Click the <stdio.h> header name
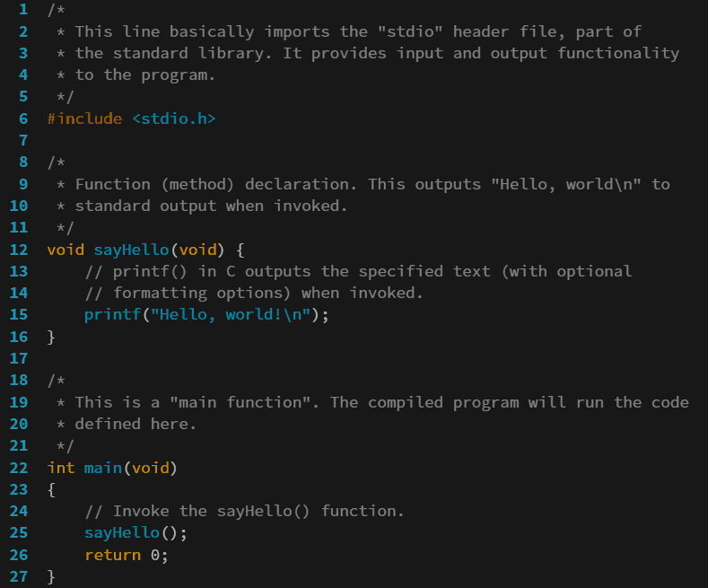 point(174,118)
